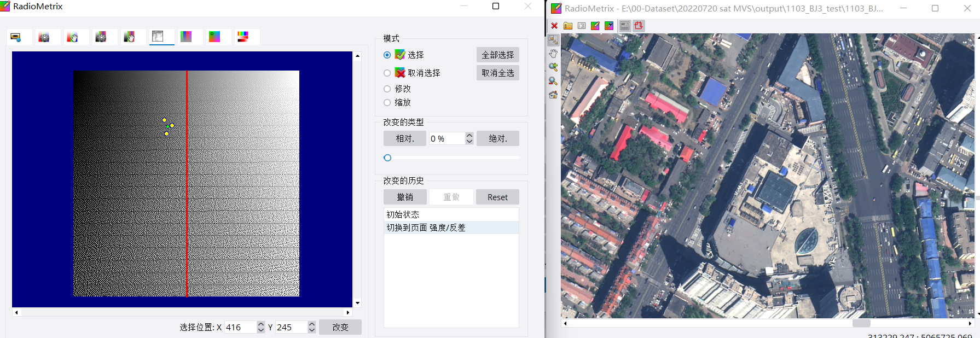
Task: Click the 绝对. button
Action: click(x=498, y=138)
